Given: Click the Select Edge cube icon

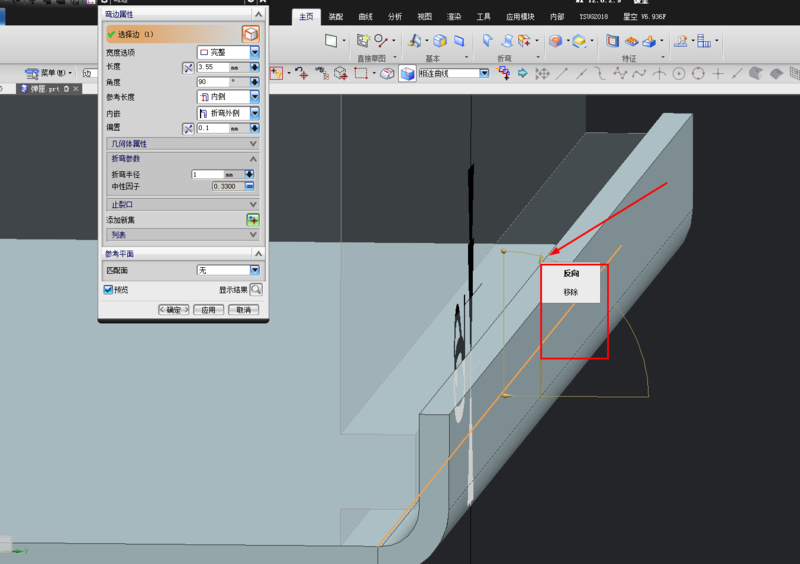Looking at the screenshot, I should pos(251,34).
